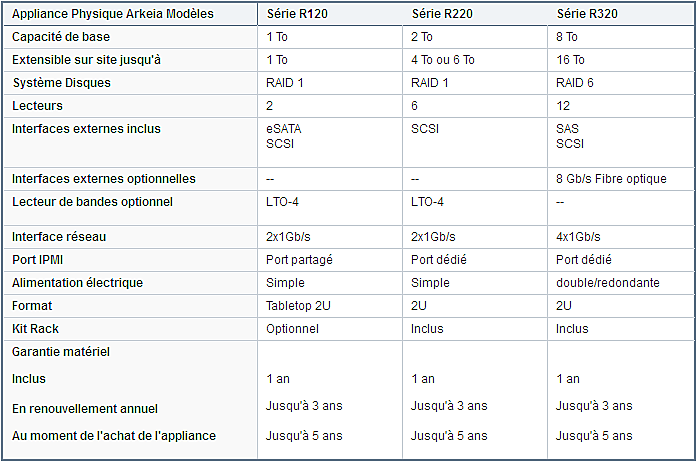Select the 'SAS' interface text

click(567, 129)
